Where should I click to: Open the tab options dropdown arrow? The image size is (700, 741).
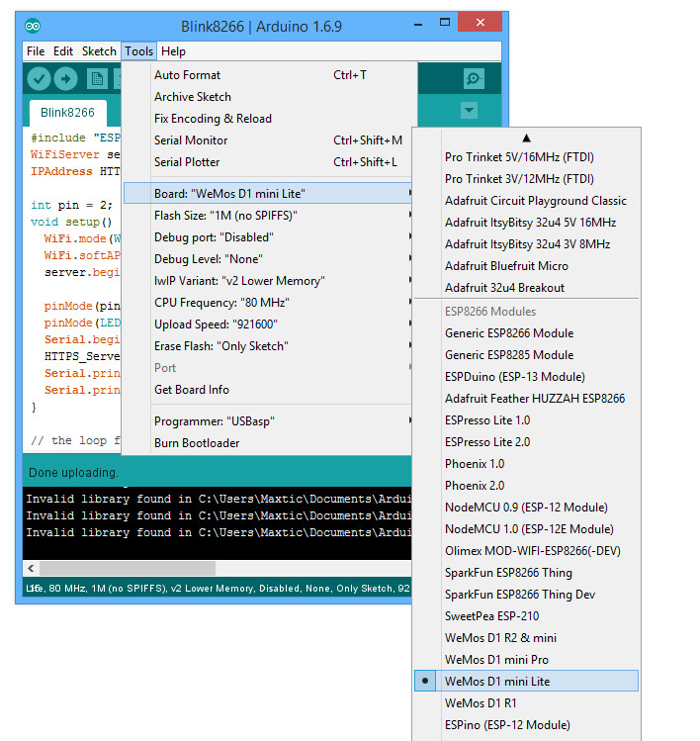point(469,111)
